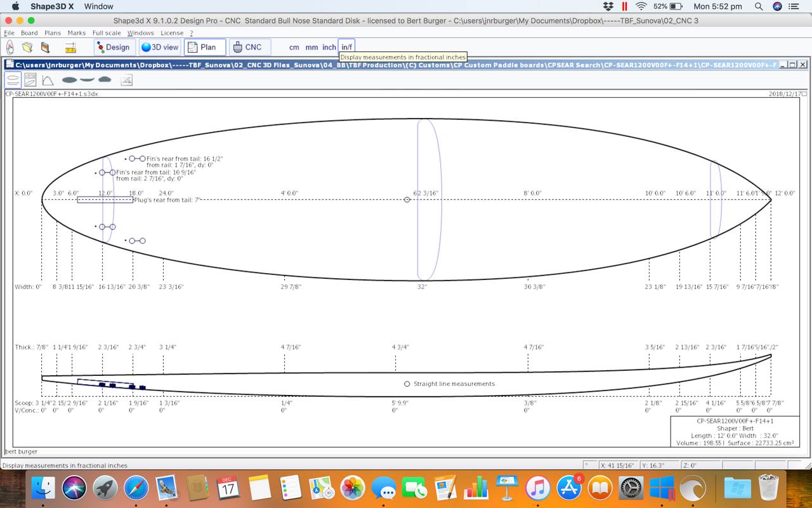Open Safari from the dock

[136, 488]
